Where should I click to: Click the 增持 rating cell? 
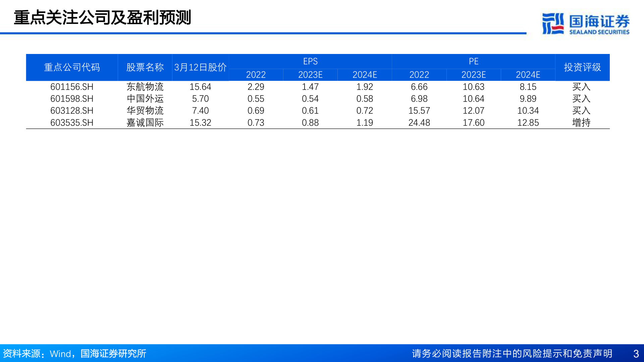pyautogui.click(x=581, y=123)
